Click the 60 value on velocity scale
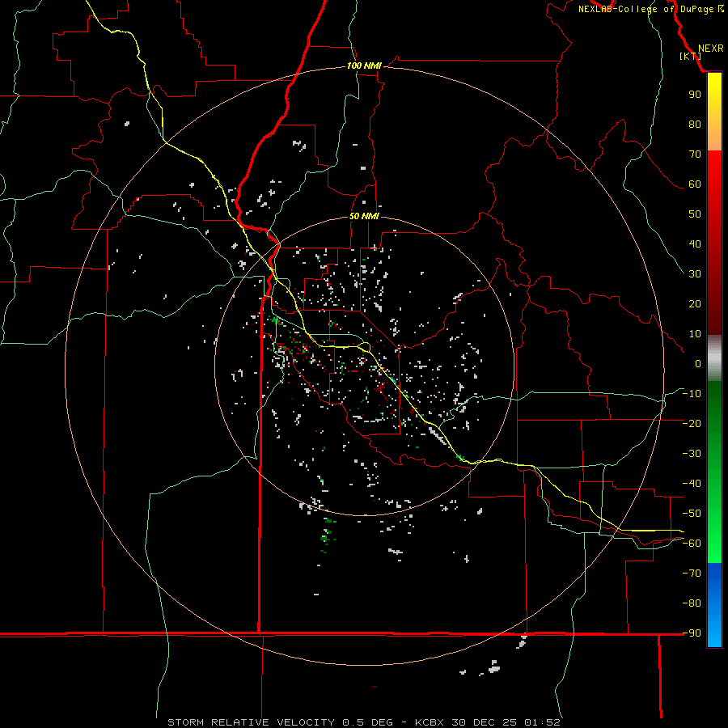The width and height of the screenshot is (728, 728). (x=695, y=184)
